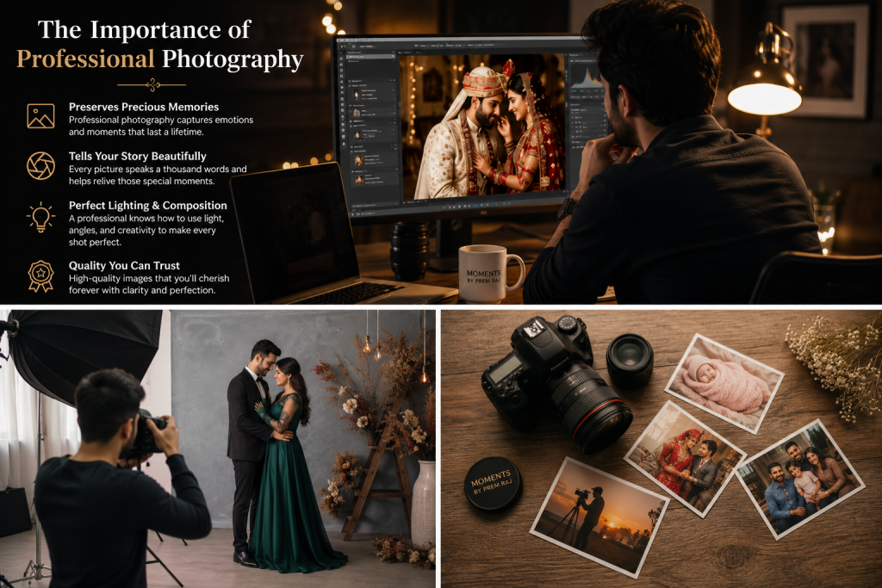Screen dimensions: 882x588
Task: Click the histogram graph on the monitor
Action: pyautogui.click(x=586, y=76)
